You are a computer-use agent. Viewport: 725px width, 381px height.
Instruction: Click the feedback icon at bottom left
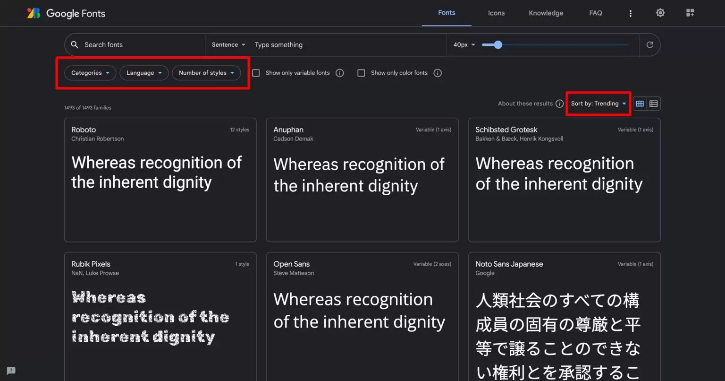11,371
